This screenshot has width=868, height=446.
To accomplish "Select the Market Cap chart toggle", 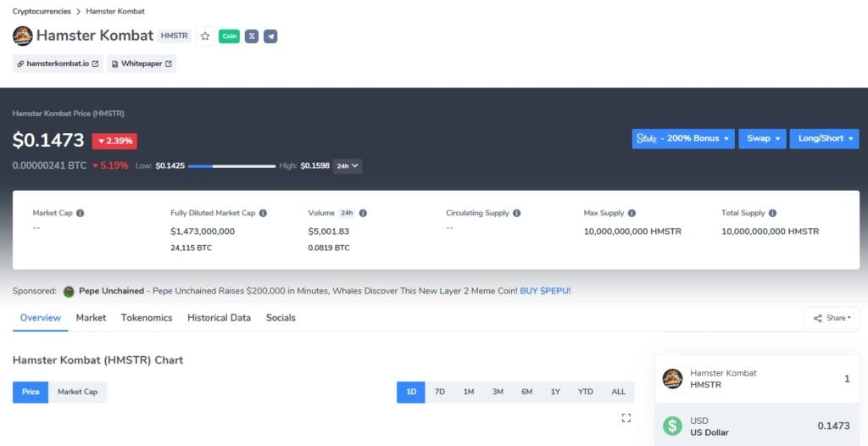I will point(77,392).
